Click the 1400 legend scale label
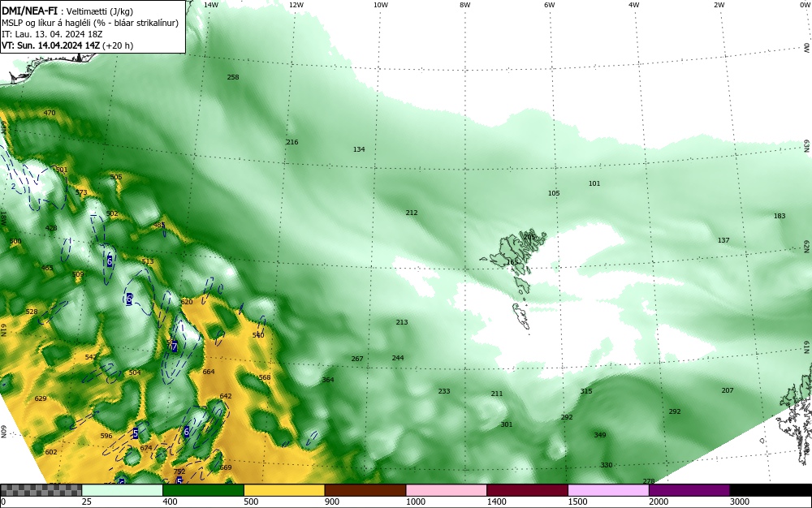The height and width of the screenshot is (508, 812). click(497, 502)
